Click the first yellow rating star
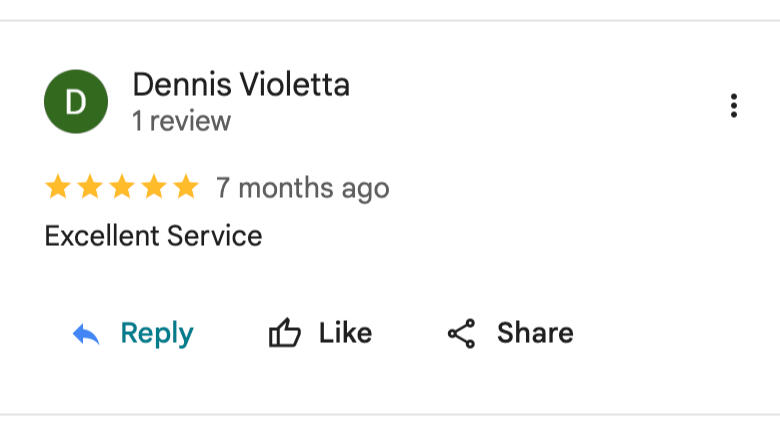780x429 pixels. click(58, 187)
